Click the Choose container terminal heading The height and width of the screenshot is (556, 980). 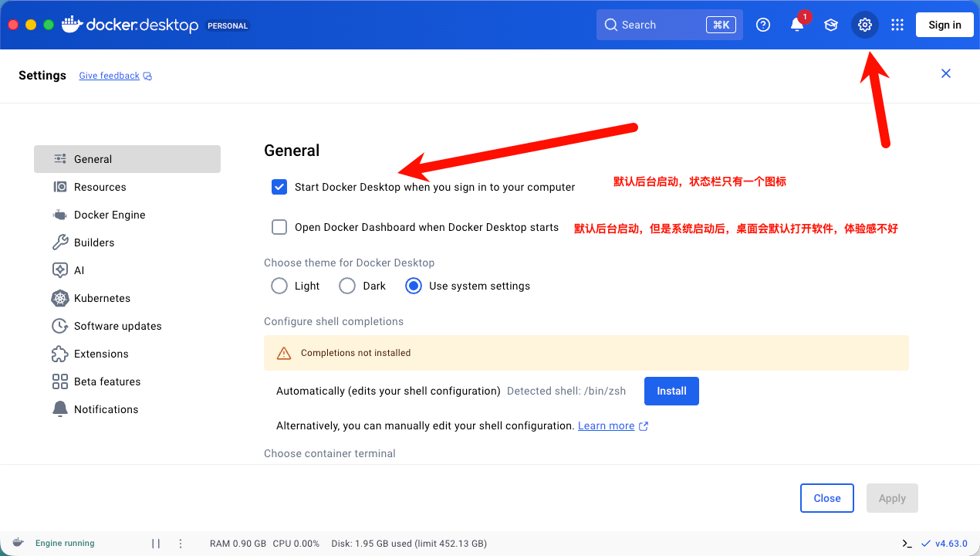tap(329, 453)
